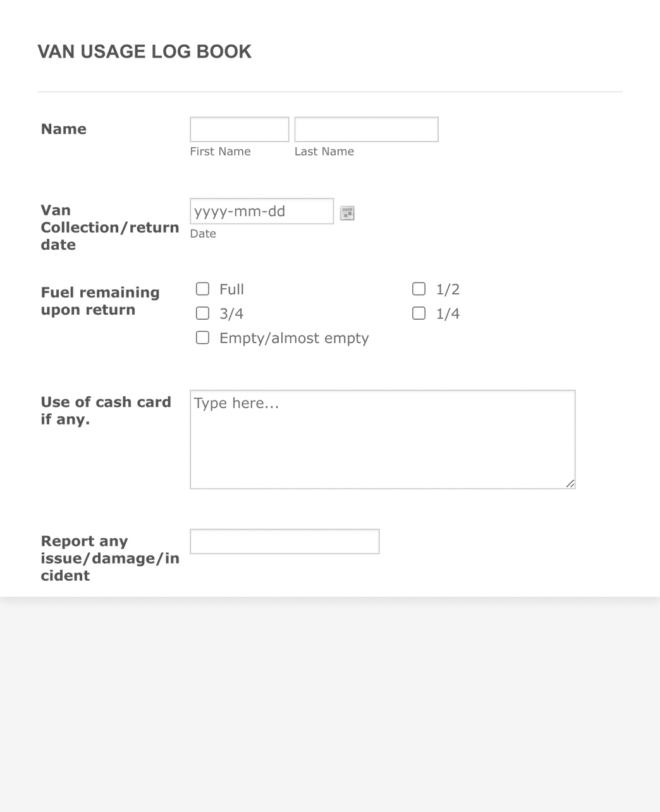Click the Date caption below the date field
This screenshot has height=812, width=660.
pyautogui.click(x=203, y=233)
